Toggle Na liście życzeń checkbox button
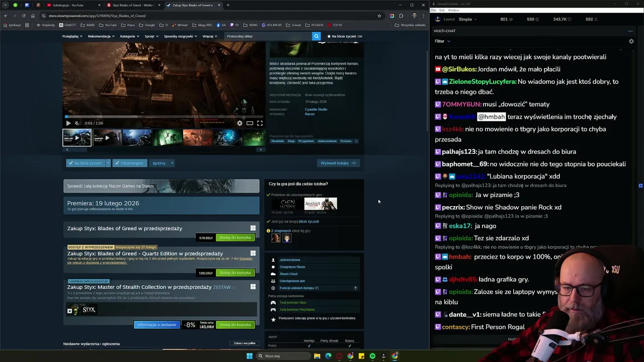 pos(85,163)
